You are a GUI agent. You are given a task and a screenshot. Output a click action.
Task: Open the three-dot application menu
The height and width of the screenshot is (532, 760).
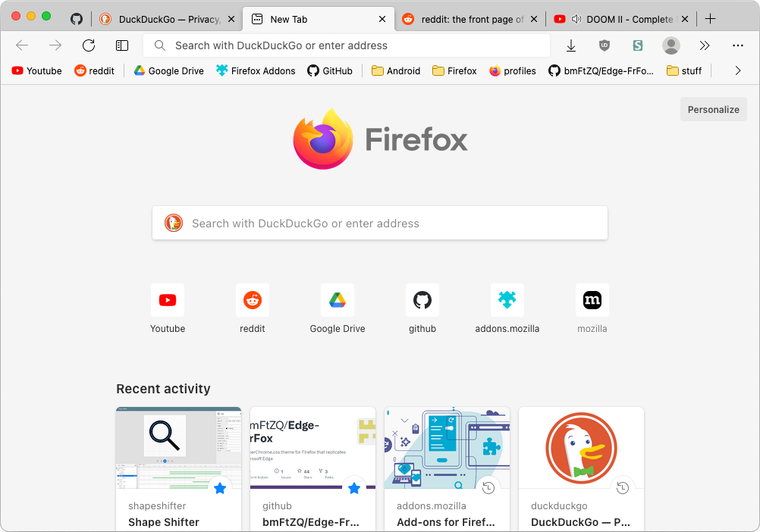pyautogui.click(x=738, y=45)
